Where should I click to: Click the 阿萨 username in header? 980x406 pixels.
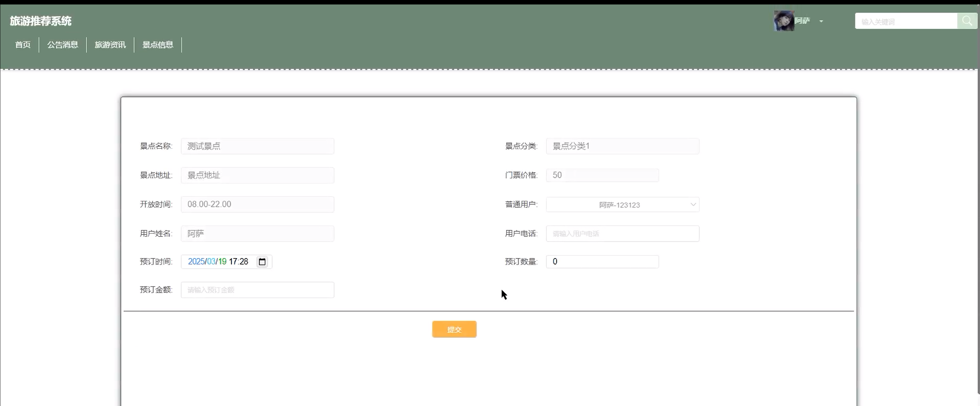(802, 20)
